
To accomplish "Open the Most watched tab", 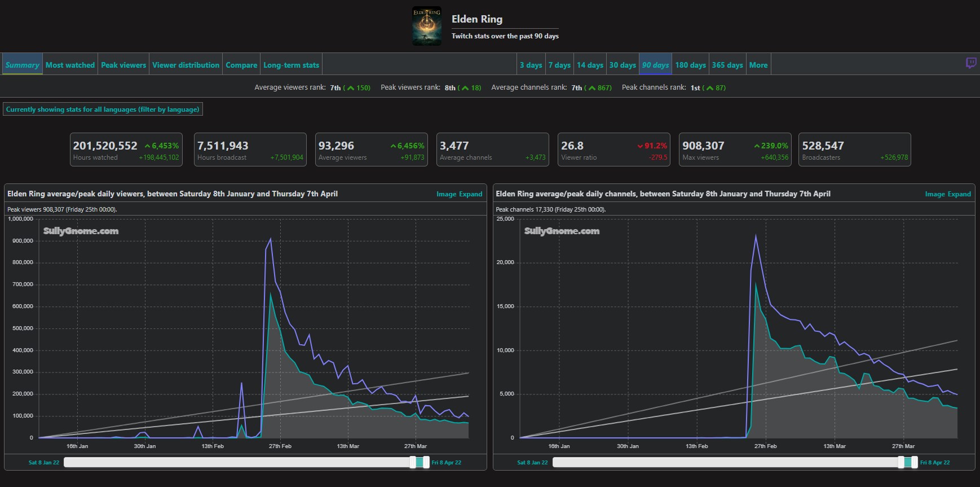I will tap(70, 65).
